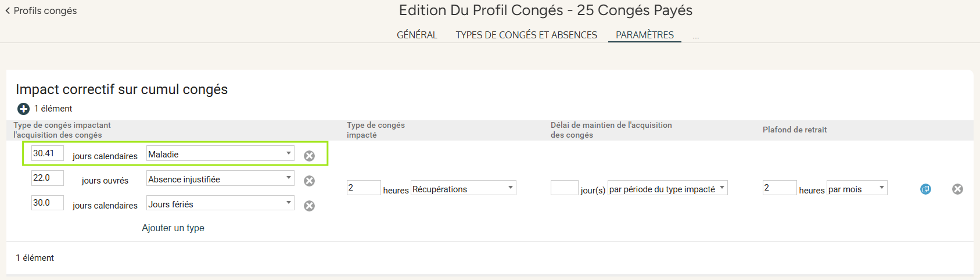980x280 pixels.
Task: Select the empty jour(s) delay field
Action: pyautogui.click(x=564, y=188)
